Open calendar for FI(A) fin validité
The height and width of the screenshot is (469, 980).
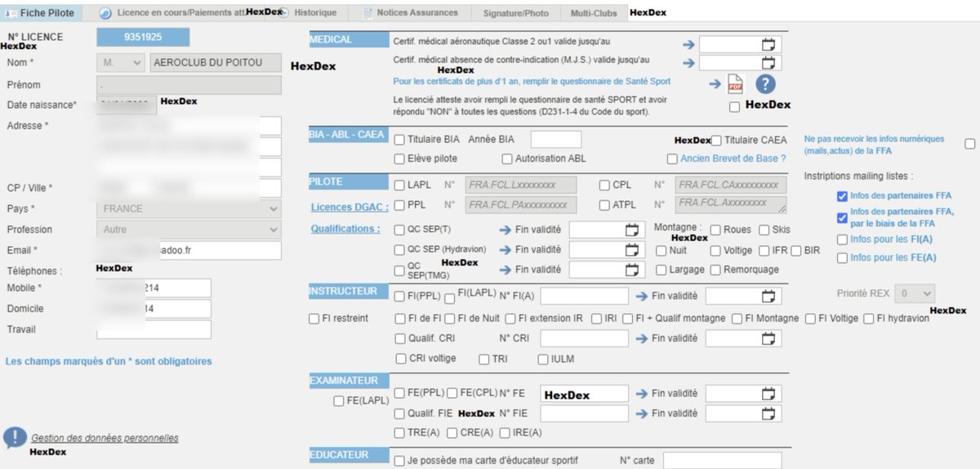[x=768, y=296]
